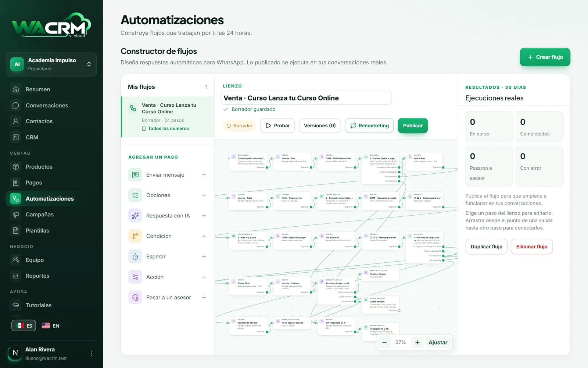Click the Condición branch icon

[x=135, y=236]
